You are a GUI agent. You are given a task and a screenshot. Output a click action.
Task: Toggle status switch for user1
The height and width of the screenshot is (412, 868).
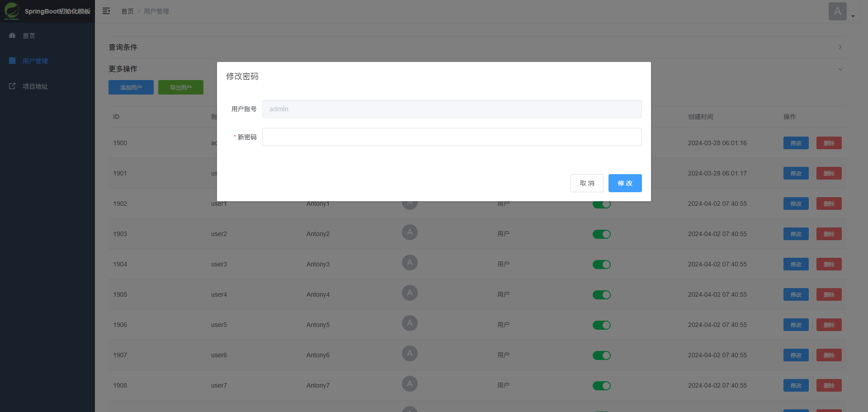pos(602,204)
